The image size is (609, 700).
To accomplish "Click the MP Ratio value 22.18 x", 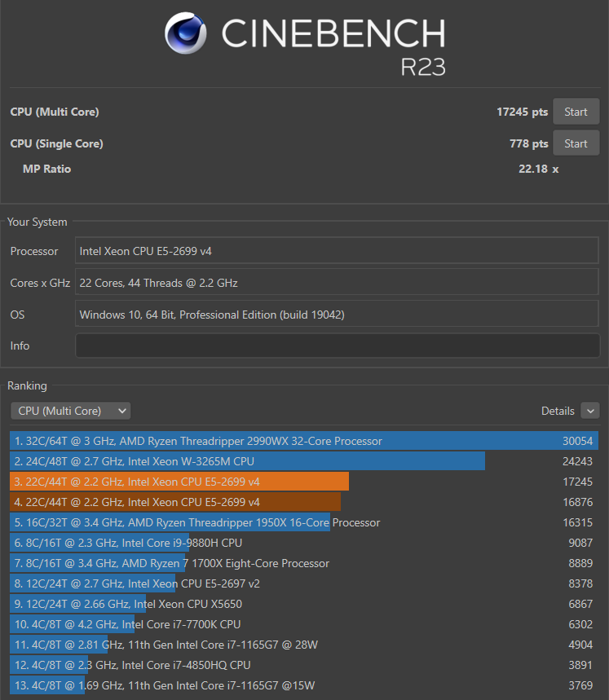I will point(538,169).
